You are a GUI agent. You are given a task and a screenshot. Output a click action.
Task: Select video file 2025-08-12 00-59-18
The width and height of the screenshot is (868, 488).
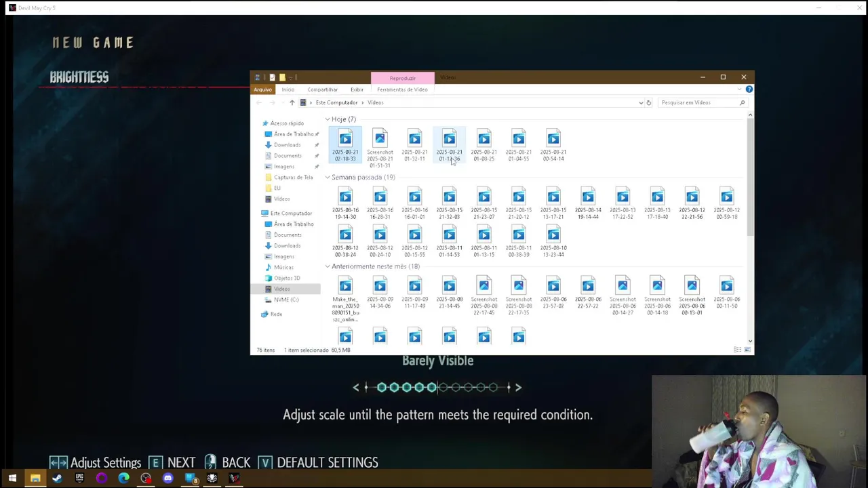point(726,204)
